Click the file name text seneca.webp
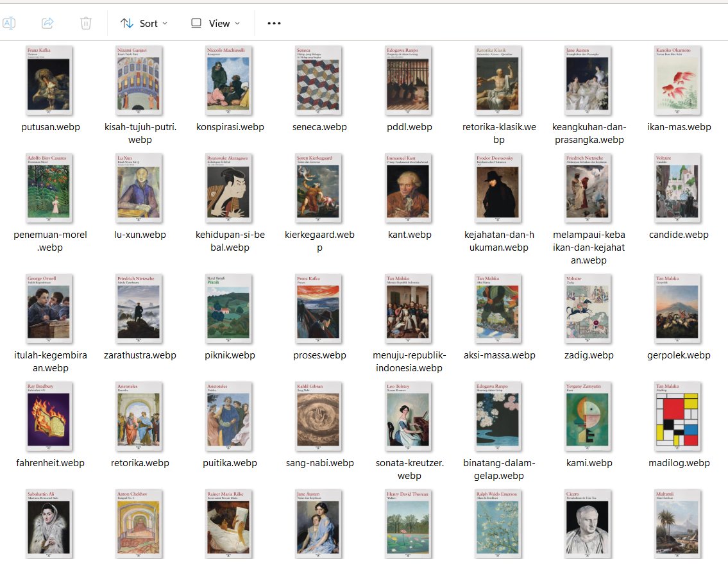The height and width of the screenshot is (579, 728). pyautogui.click(x=319, y=127)
